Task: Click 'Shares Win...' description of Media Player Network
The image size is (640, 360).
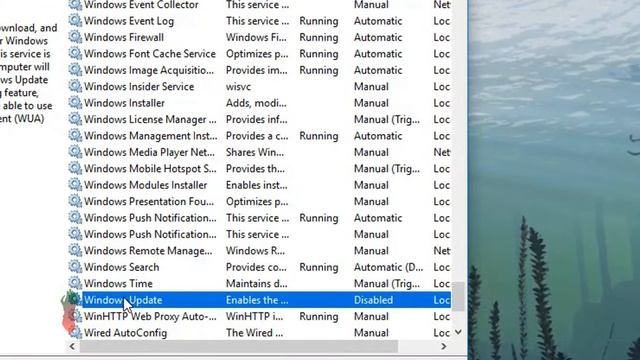Action: coord(255,152)
